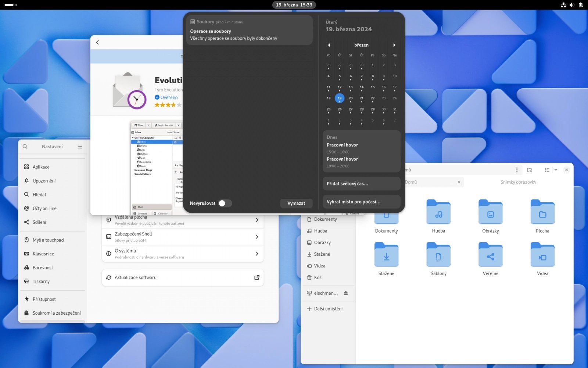Screen dimensions: 588x368
Task: Open the Plocha folder icon
Action: (542, 212)
